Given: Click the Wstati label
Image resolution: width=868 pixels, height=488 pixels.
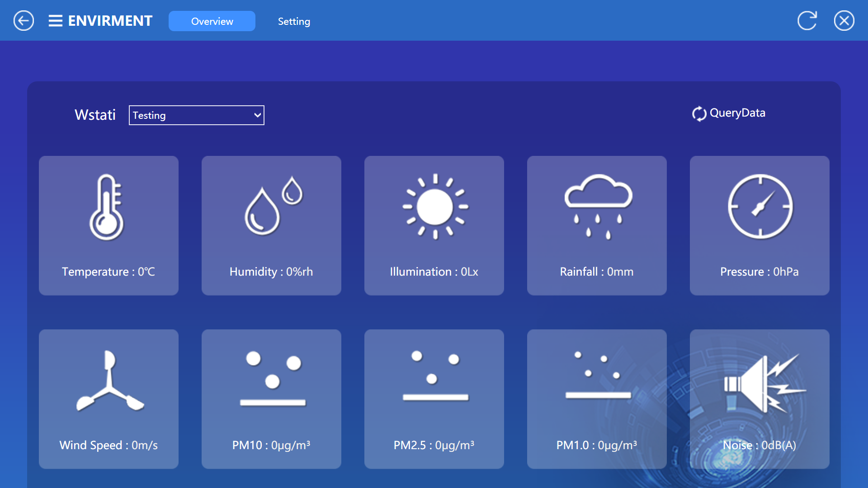Looking at the screenshot, I should 95,115.
